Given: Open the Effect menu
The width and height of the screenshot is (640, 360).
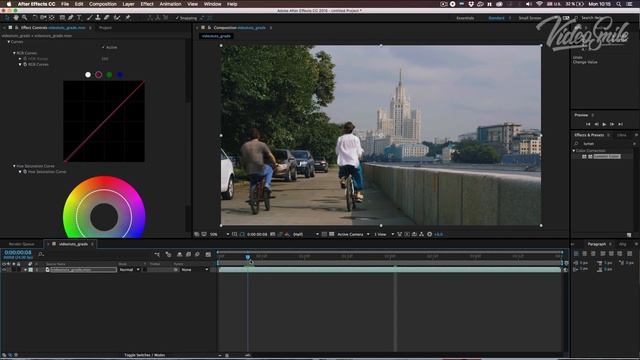Looking at the screenshot, I should [147, 4].
